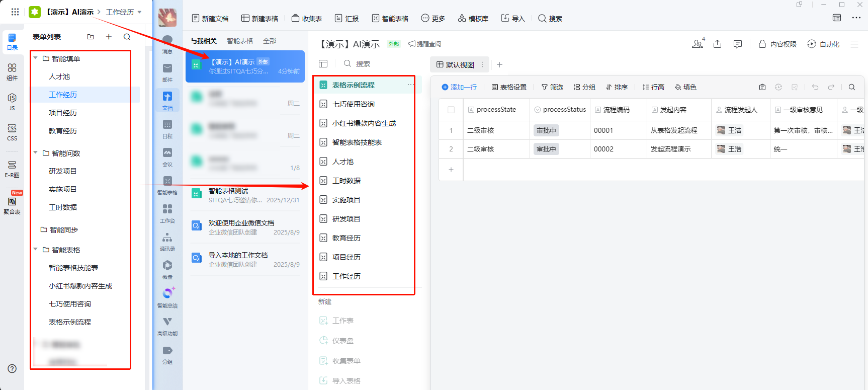Screen dimensions: 868x390
Task: Collapse the 智能问数 folder
Action: coord(36,153)
